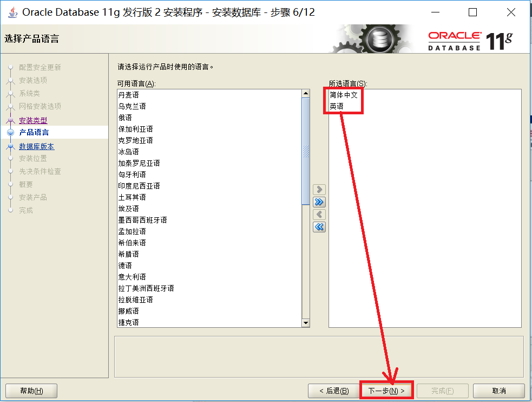Viewport: 532px width, 402px height.
Task: Select 拉丁美洲西班牙语 in available languages
Action: point(209,288)
